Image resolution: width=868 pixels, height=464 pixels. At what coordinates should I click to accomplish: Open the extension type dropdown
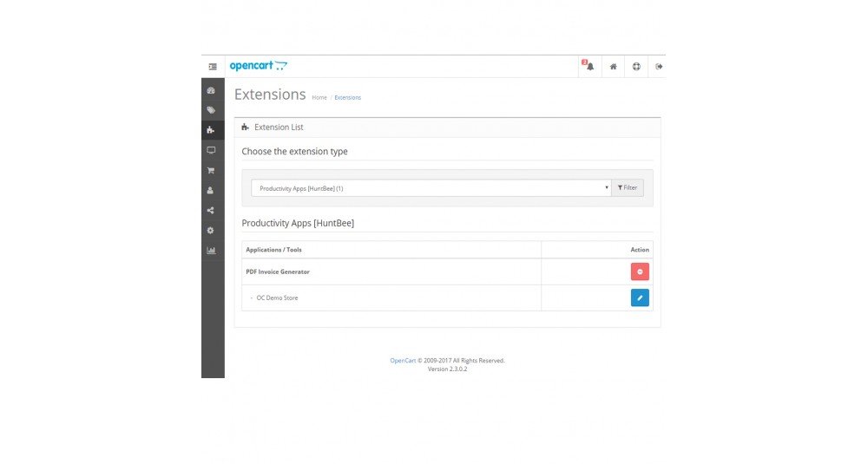(431, 188)
